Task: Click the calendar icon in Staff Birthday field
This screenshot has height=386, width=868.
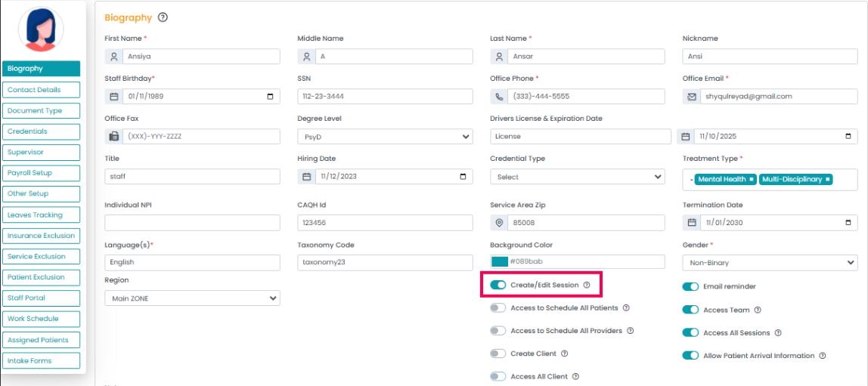Action: (x=114, y=97)
